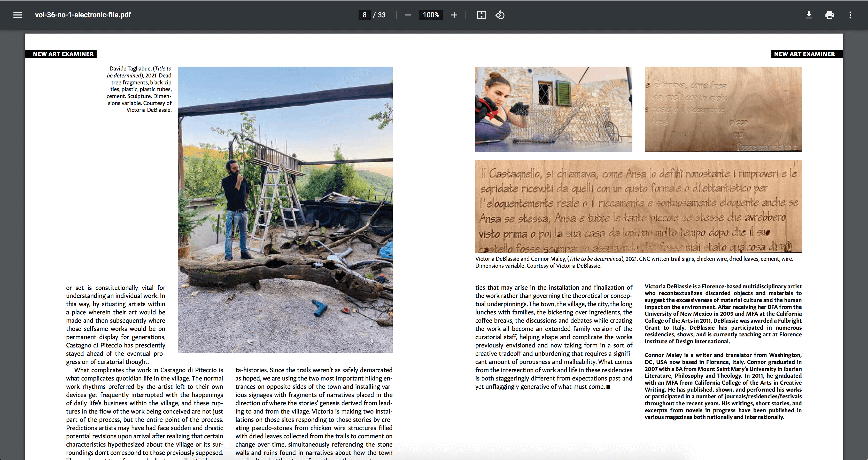Zoom out with the minus button
Viewport: 868px width, 460px height.
408,15
